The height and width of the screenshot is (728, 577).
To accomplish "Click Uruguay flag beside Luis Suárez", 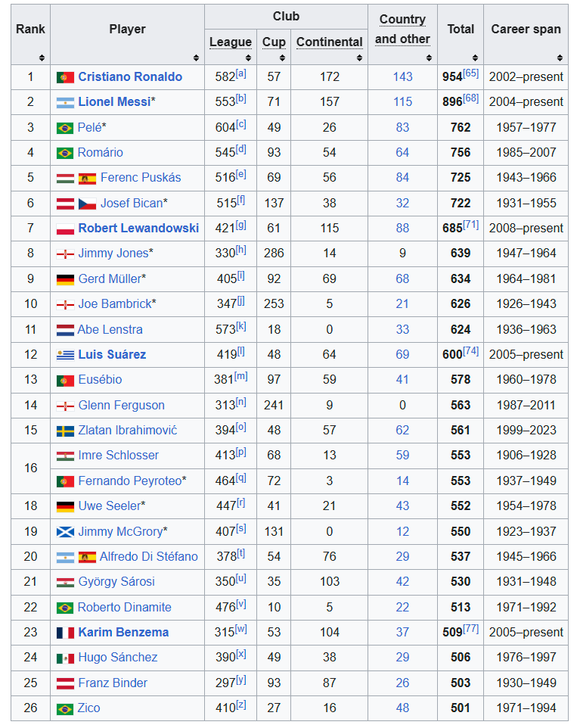I will point(65,355).
